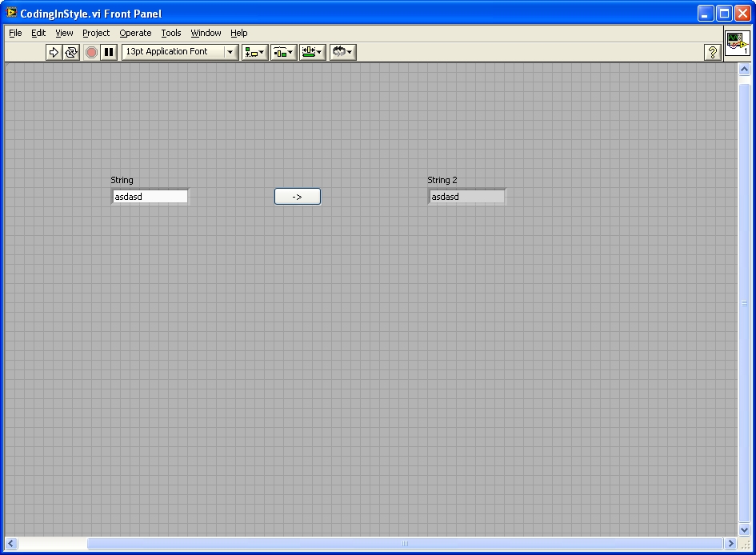The height and width of the screenshot is (555, 756).
Task: Open the 13pt Application Font dropdown
Action: point(180,52)
